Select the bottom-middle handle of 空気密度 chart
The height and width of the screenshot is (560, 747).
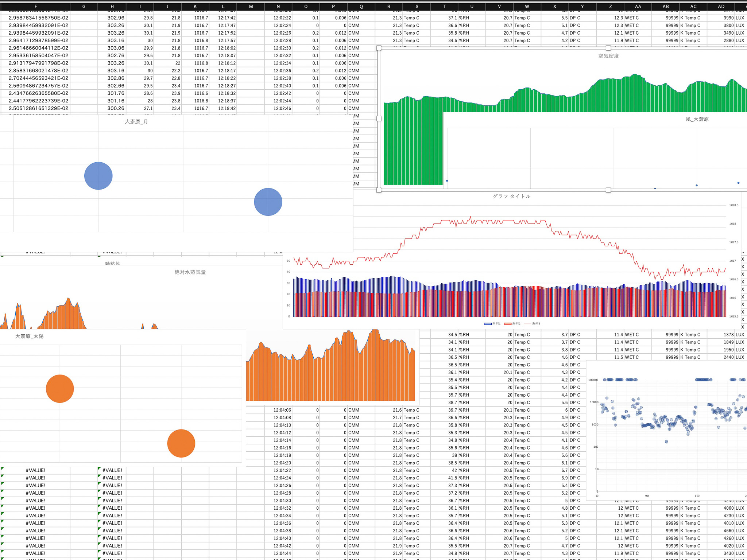(608, 190)
